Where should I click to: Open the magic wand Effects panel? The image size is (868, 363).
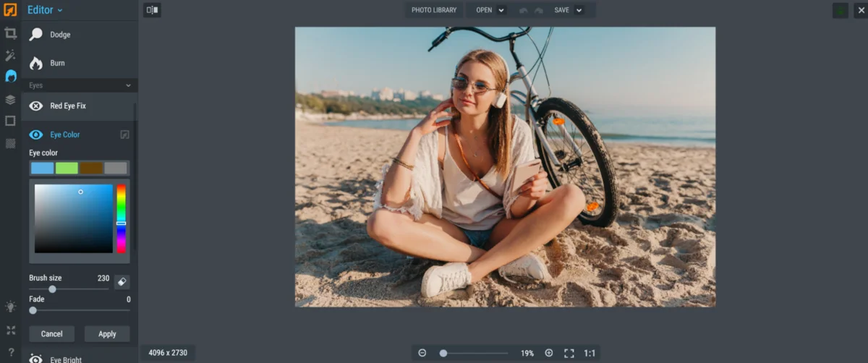[10, 55]
